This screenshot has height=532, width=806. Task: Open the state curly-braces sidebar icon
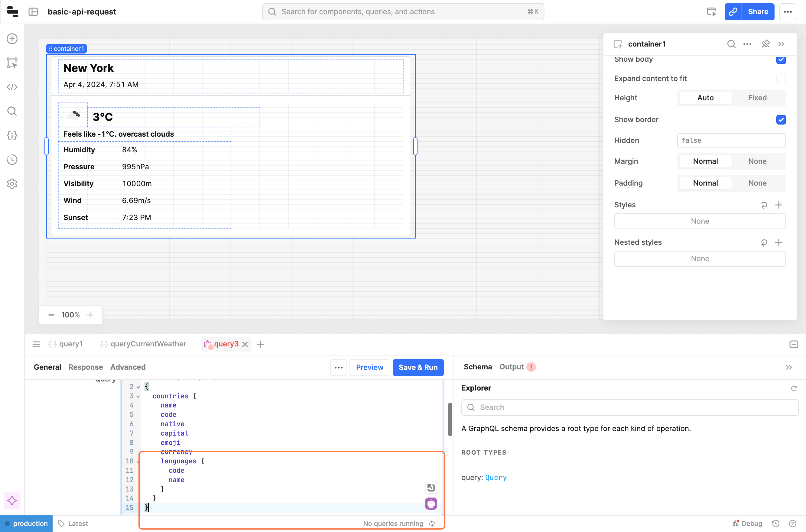point(12,135)
